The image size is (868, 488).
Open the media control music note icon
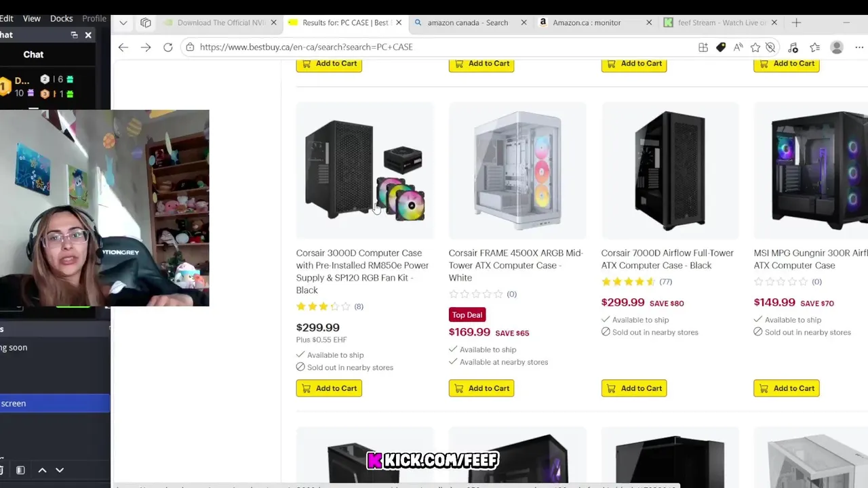click(793, 47)
